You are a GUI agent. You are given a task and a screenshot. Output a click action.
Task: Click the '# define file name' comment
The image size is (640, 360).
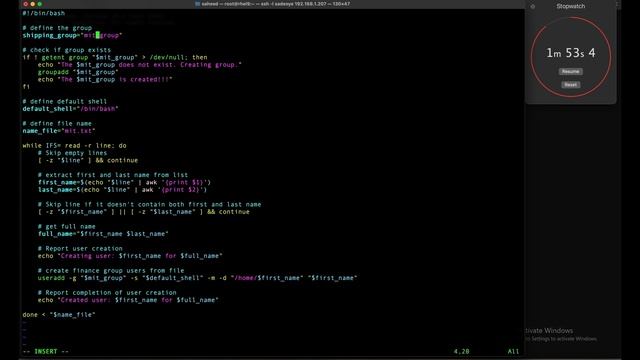tap(57, 123)
